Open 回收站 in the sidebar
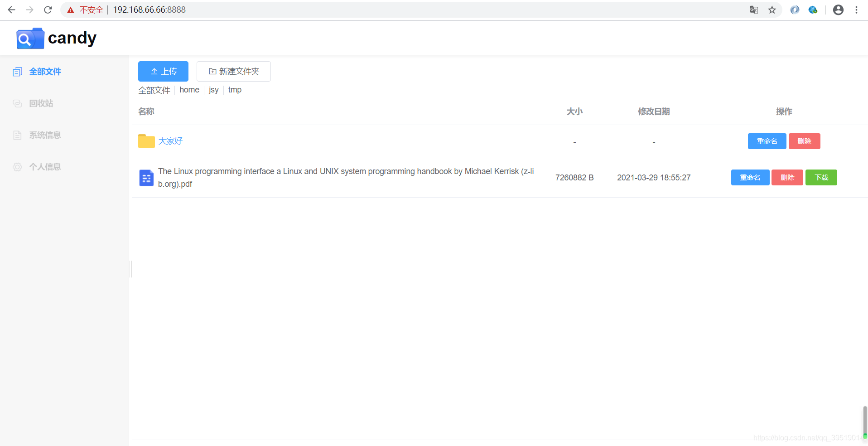 pos(41,103)
